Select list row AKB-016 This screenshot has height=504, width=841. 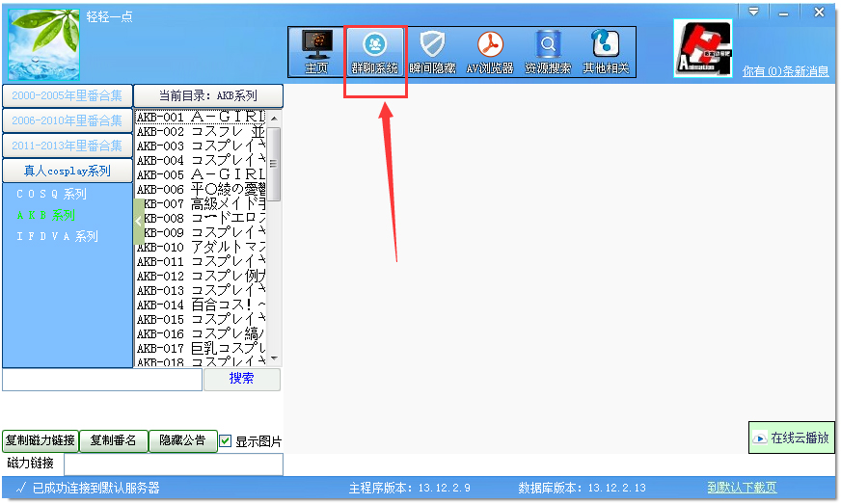point(201,334)
